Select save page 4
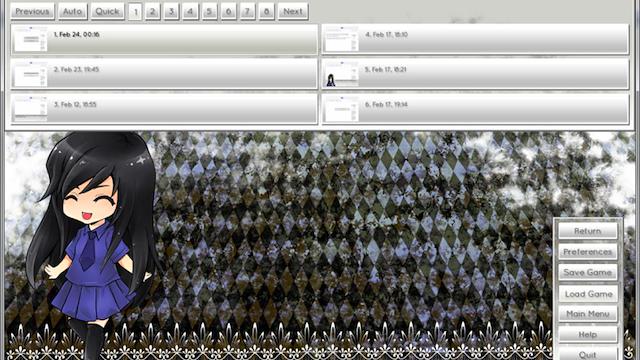 pos(190,11)
